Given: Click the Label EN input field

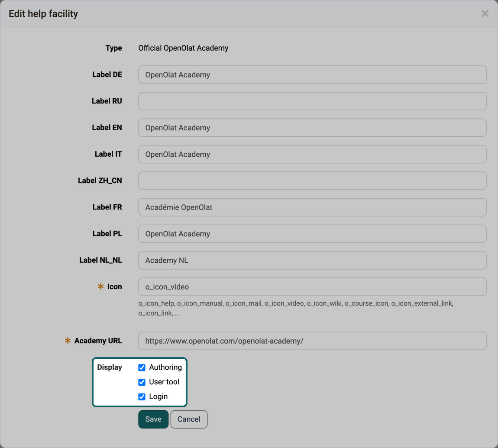Looking at the screenshot, I should pos(312,128).
